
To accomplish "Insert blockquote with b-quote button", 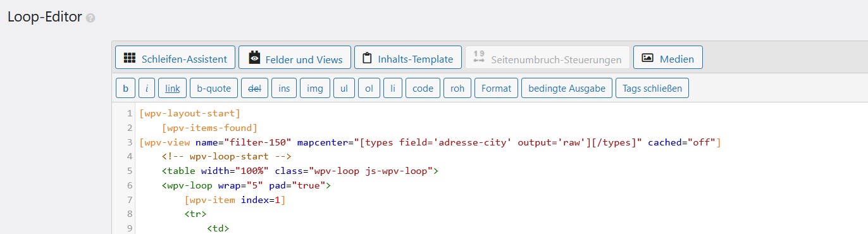I will click(x=214, y=88).
